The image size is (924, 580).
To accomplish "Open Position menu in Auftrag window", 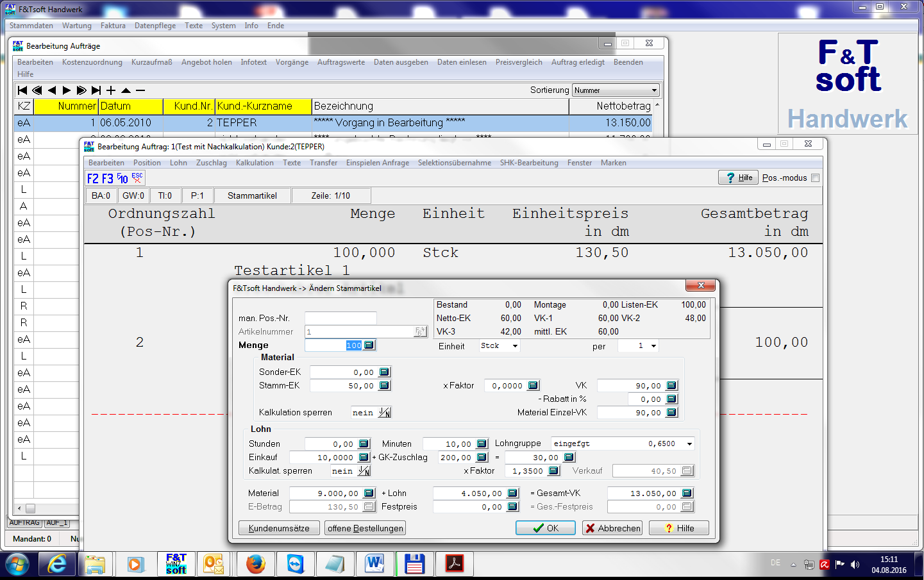I will (x=147, y=163).
